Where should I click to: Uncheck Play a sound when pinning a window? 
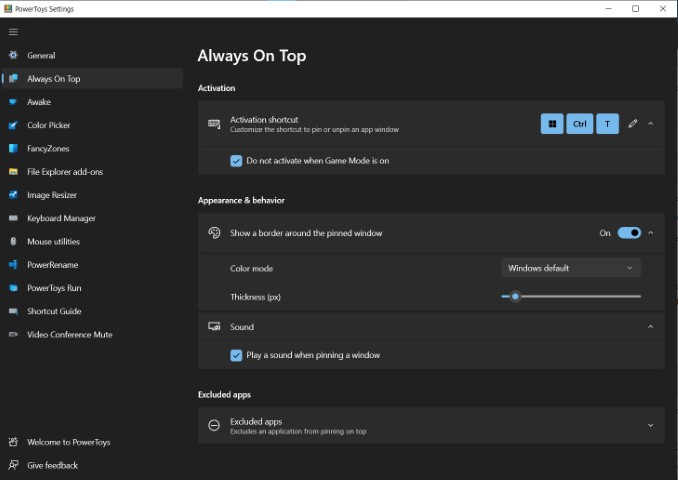click(x=236, y=355)
